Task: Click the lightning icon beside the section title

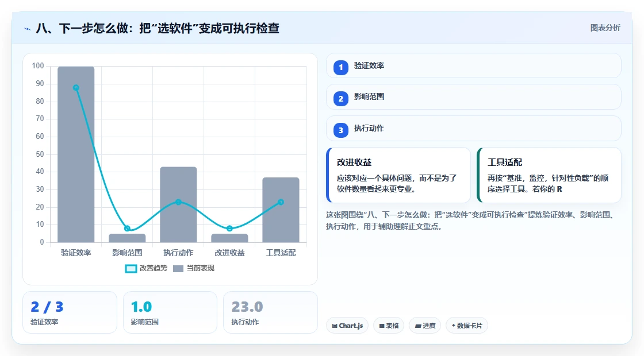Action: [28, 29]
